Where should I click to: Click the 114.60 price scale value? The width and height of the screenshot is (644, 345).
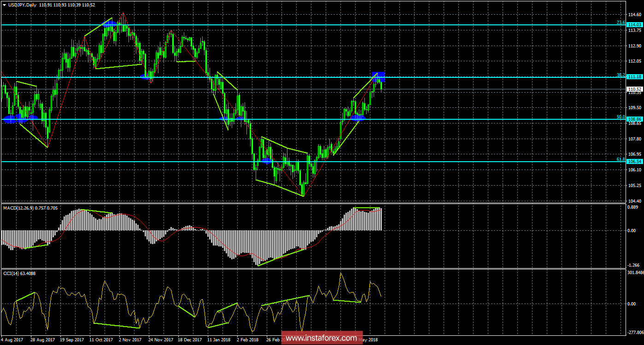(634, 15)
